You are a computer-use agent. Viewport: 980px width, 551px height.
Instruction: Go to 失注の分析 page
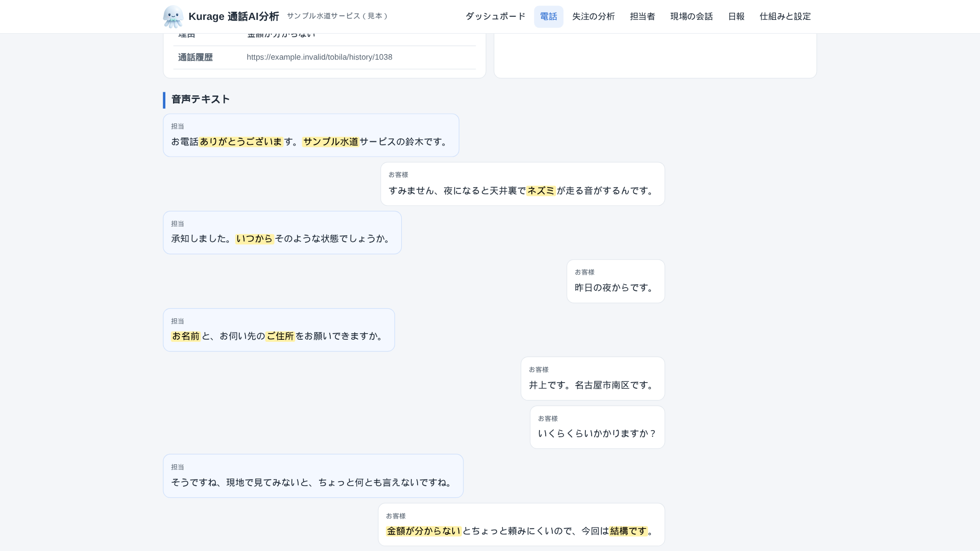(593, 16)
